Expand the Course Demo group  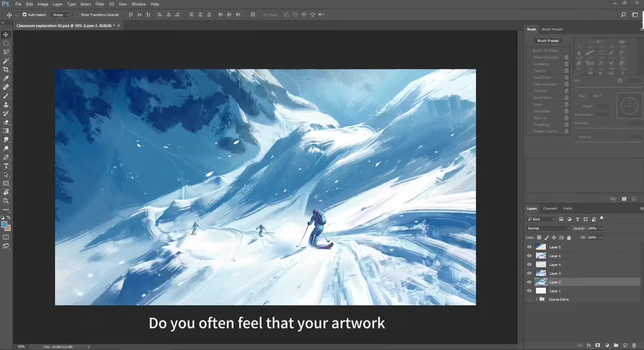click(x=537, y=299)
